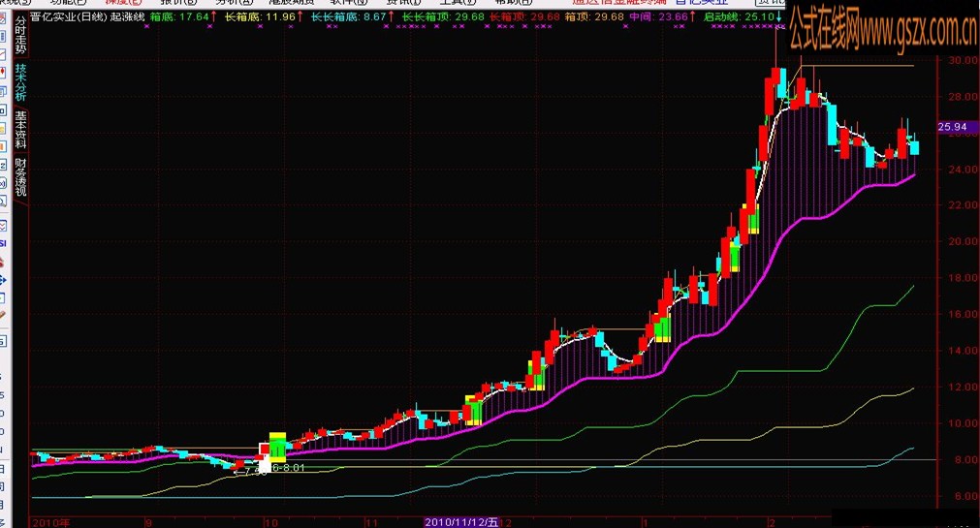This screenshot has width=980, height=528.
Task: Click the 2010年 label on the time axis
Action: pyautogui.click(x=50, y=522)
